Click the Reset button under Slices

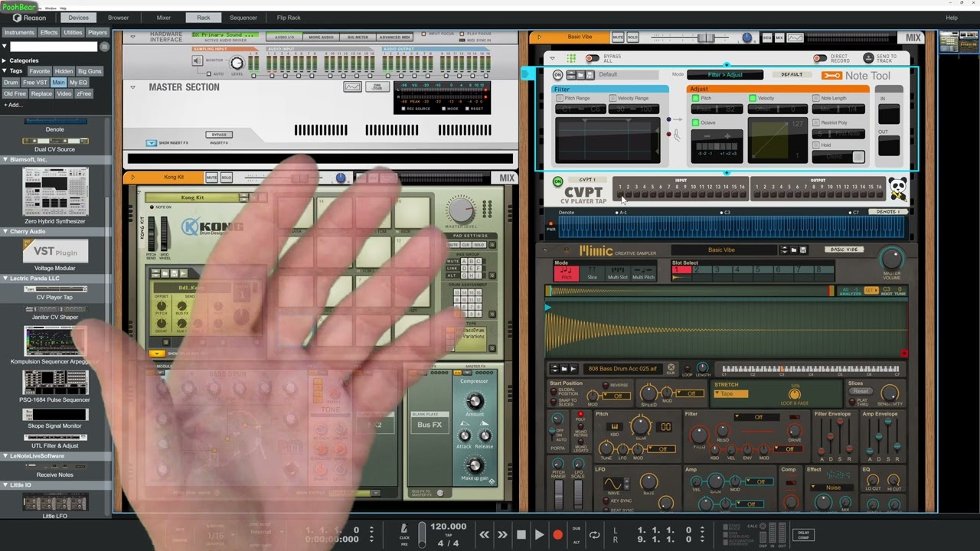pos(860,391)
